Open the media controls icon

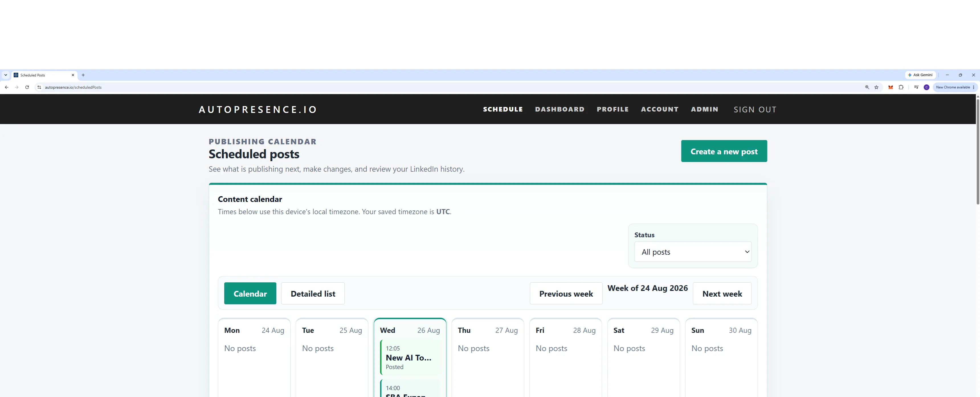point(916,87)
